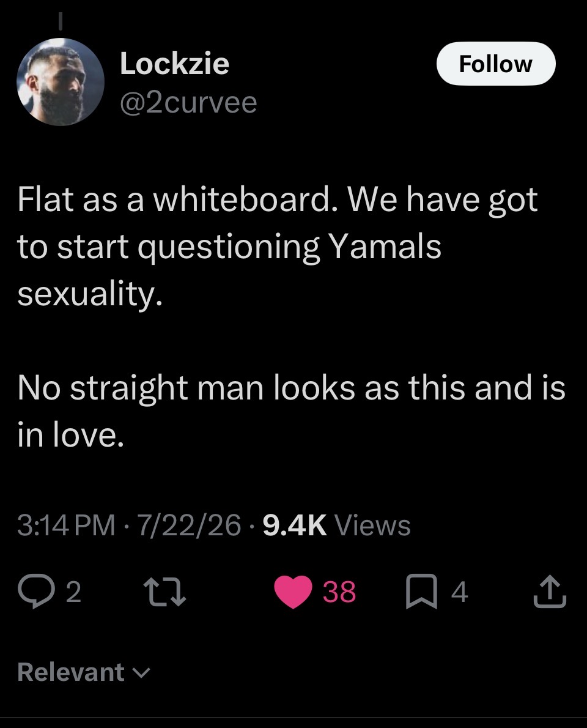Visit the @2curvee handle
Viewport: 587px width, 728px height.
(188, 103)
